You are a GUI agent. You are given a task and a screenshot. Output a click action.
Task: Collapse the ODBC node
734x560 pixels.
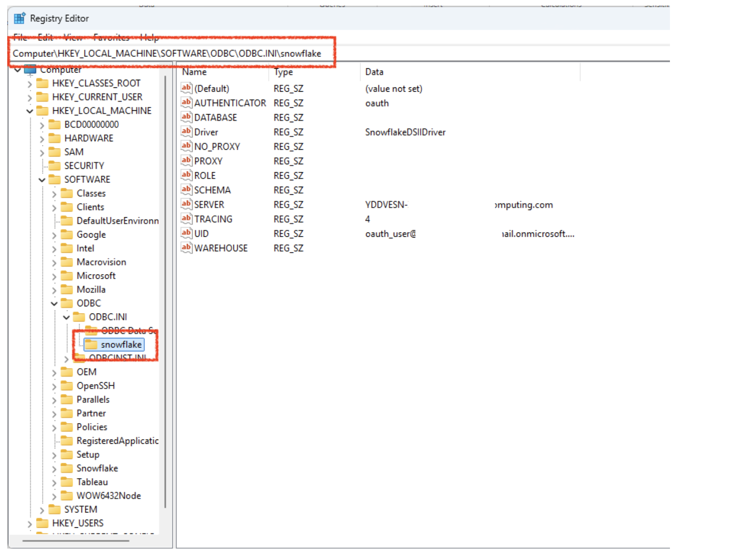point(54,304)
